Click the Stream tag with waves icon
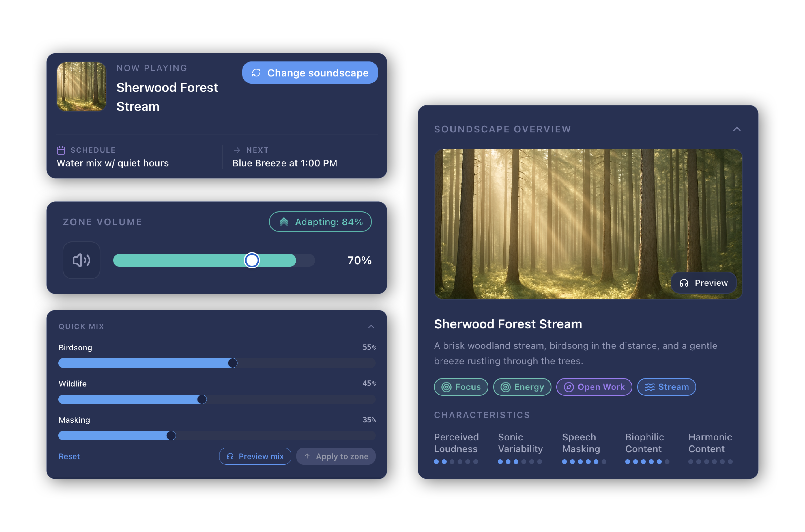The height and width of the screenshot is (532, 805). [x=666, y=387]
